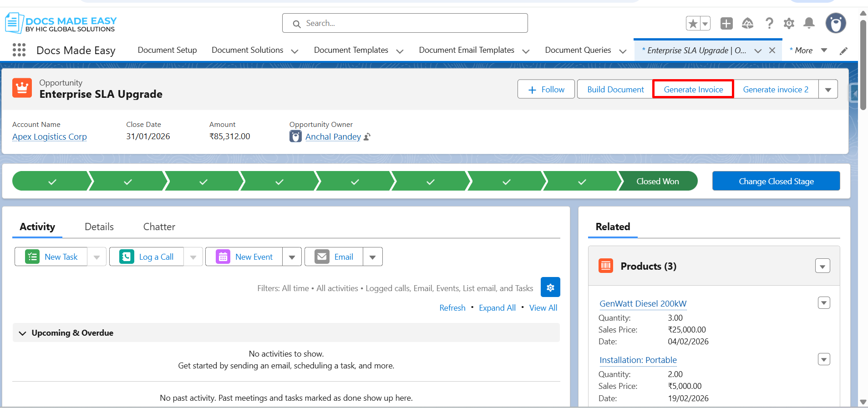Click View All activities link

[543, 308]
